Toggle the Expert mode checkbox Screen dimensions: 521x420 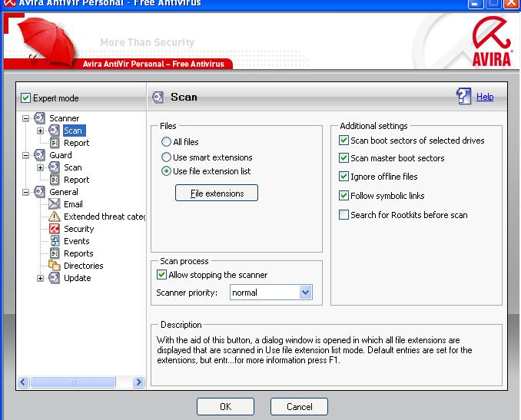[25, 98]
